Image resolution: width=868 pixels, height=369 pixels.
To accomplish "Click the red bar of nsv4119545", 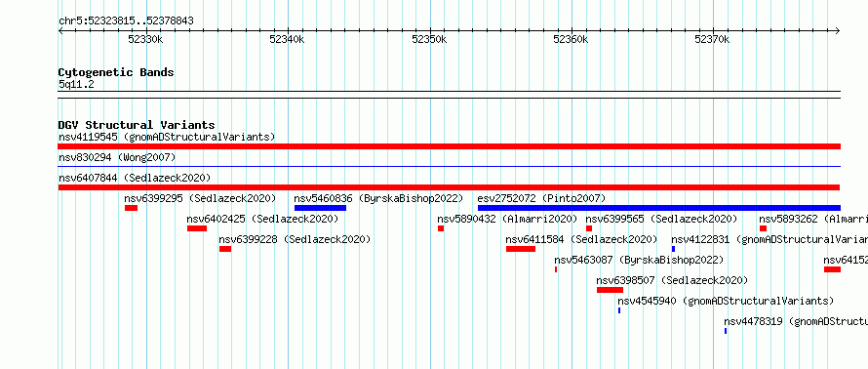I will [449, 146].
